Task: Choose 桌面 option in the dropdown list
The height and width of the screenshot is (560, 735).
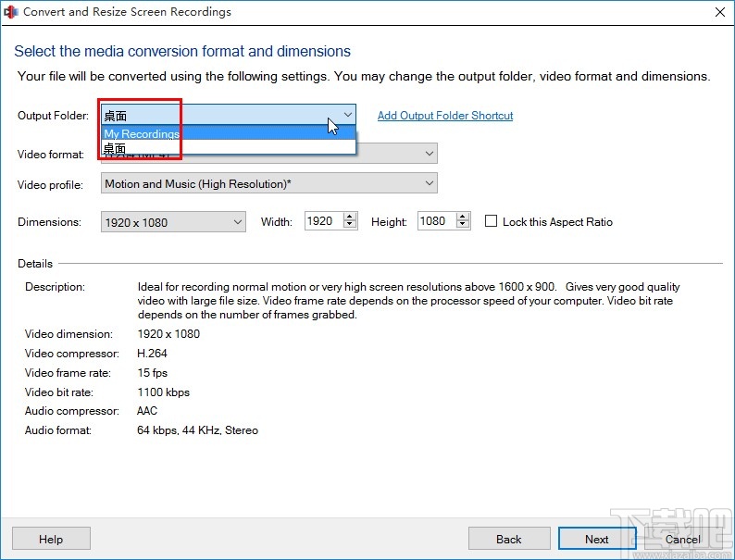Action: click(229, 148)
